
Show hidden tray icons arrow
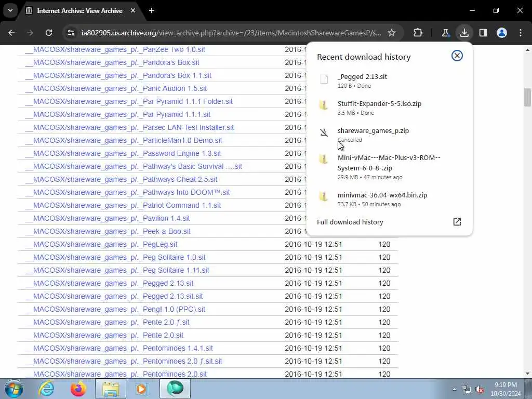click(x=454, y=390)
